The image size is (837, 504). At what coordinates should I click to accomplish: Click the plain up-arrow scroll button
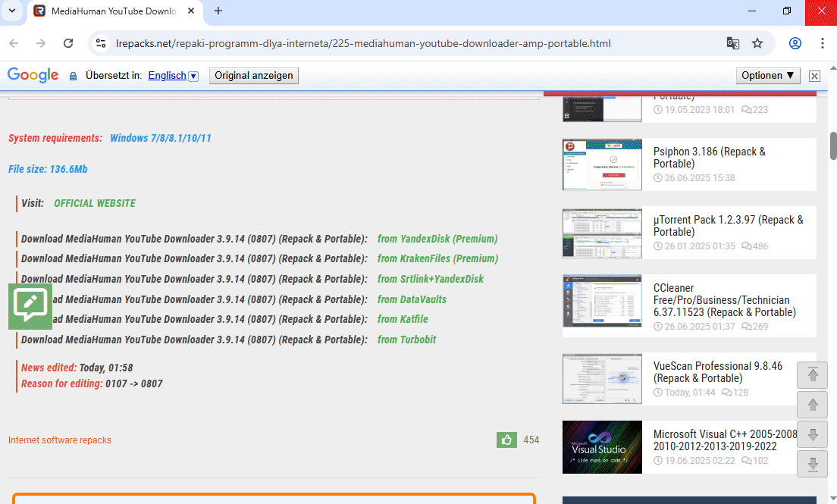[x=813, y=405]
